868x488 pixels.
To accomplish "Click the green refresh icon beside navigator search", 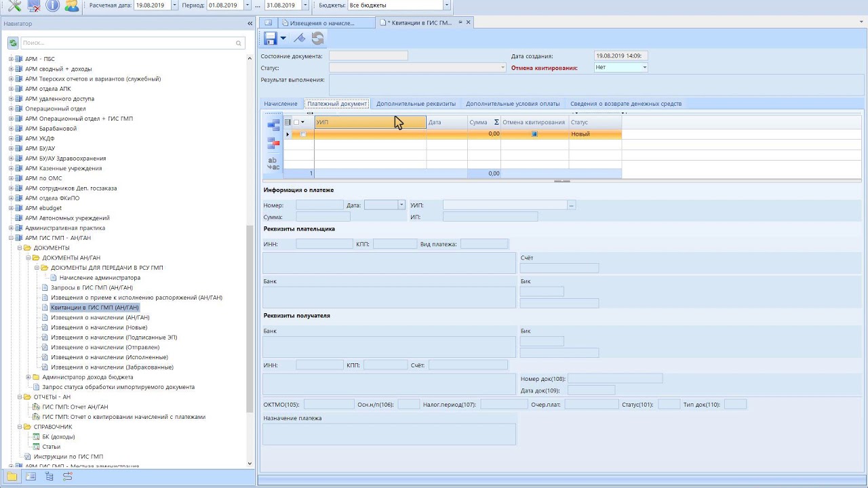I will click(x=13, y=43).
